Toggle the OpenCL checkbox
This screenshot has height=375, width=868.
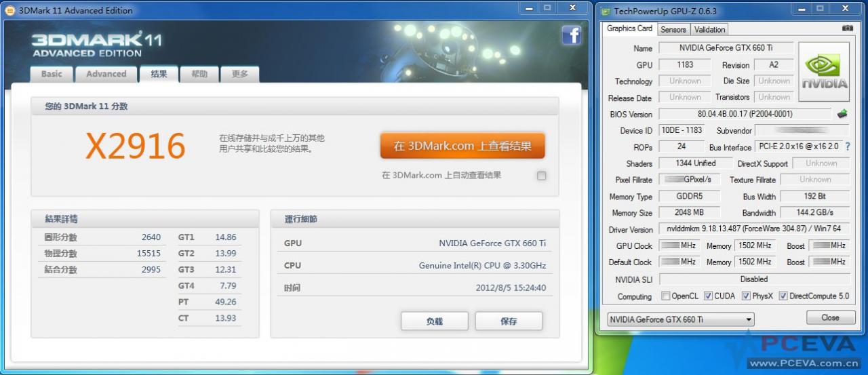coord(665,296)
